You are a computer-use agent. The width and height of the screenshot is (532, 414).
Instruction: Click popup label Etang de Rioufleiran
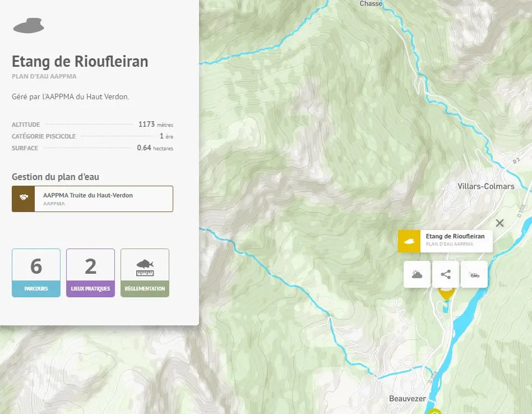coord(455,237)
